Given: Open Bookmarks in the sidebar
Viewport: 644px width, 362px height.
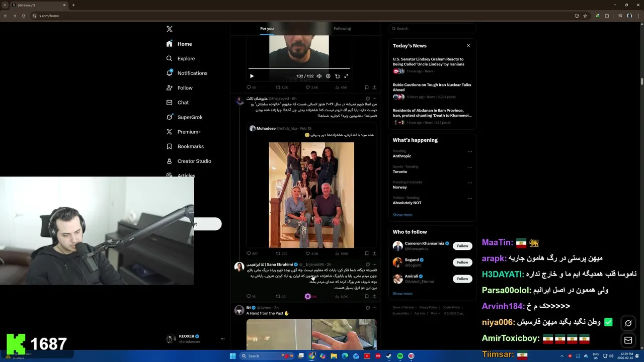Looking at the screenshot, I should tap(185, 146).
